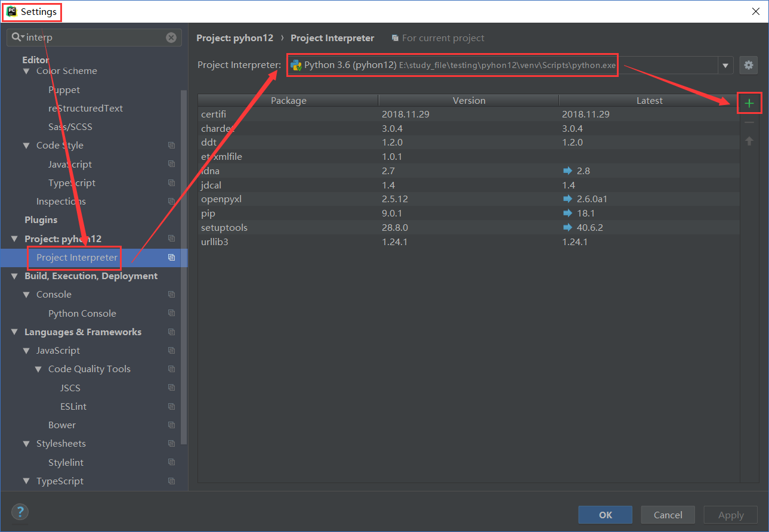This screenshot has width=769, height=532.
Task: Click the green plus install package icon
Action: (749, 103)
